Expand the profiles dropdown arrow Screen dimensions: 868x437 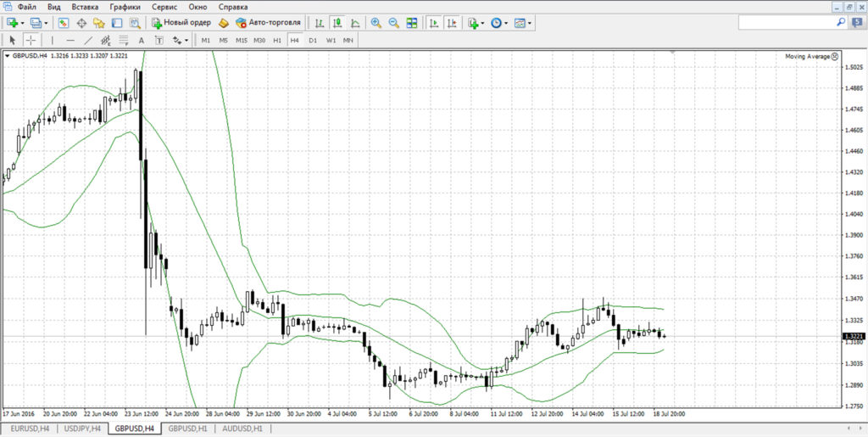(x=46, y=23)
